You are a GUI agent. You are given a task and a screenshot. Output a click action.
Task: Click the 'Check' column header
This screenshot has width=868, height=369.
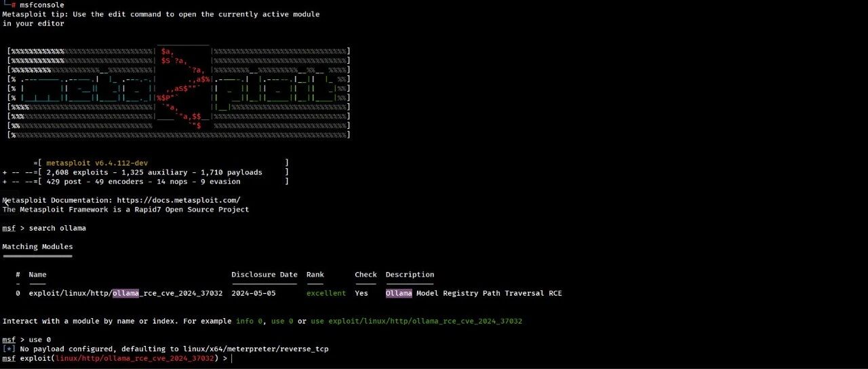(x=366, y=275)
